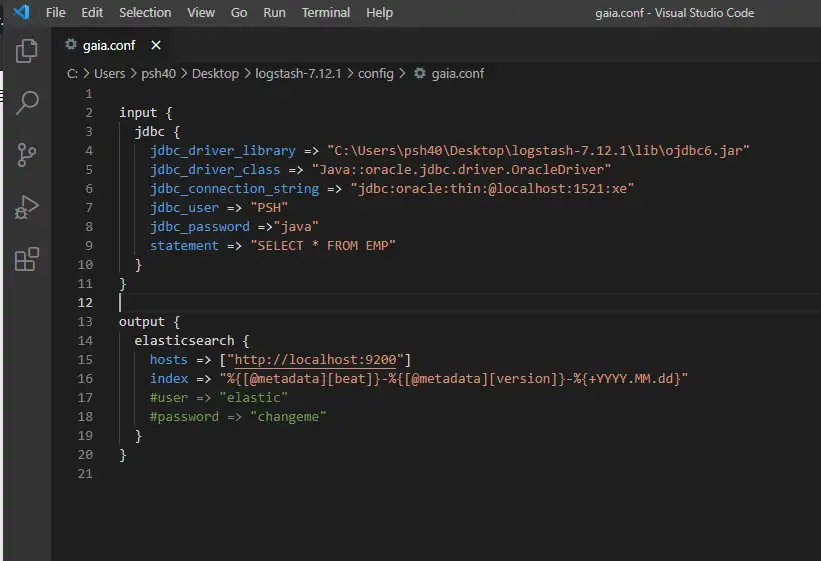The height and width of the screenshot is (561, 821).
Task: Click gear icon in breadcrumb gaia.conf
Action: [419, 73]
